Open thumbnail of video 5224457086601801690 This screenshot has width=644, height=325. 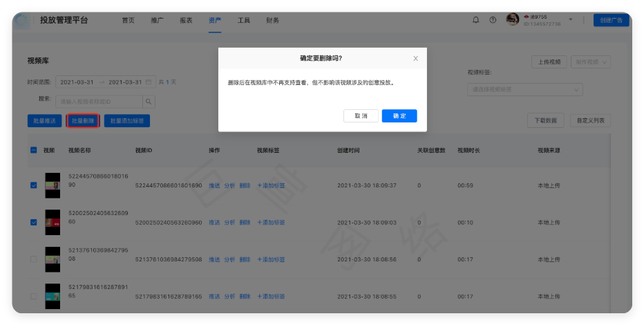click(53, 185)
